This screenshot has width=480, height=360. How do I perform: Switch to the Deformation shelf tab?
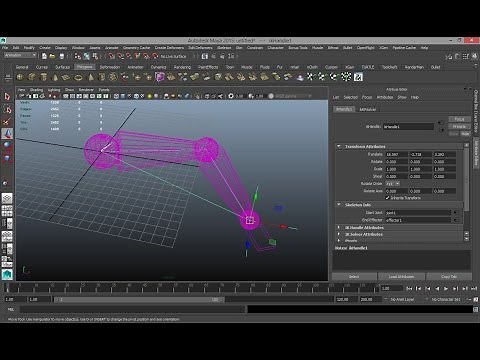[110, 67]
